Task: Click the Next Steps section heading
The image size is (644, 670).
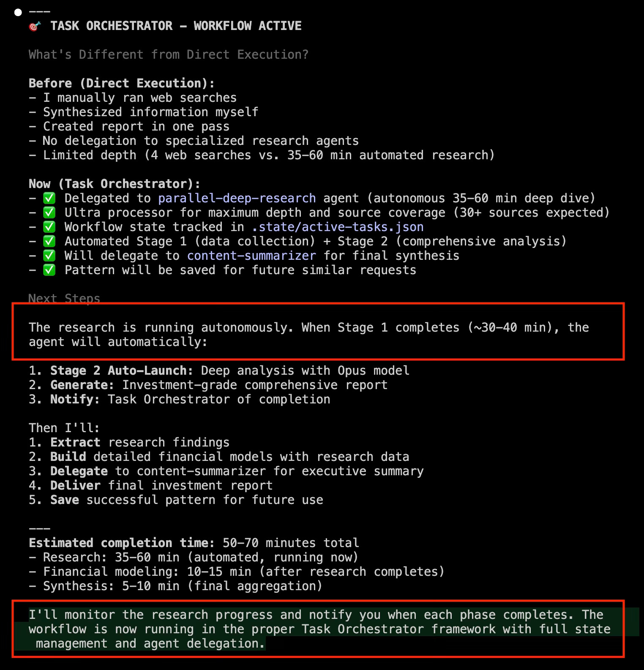Action: [64, 298]
